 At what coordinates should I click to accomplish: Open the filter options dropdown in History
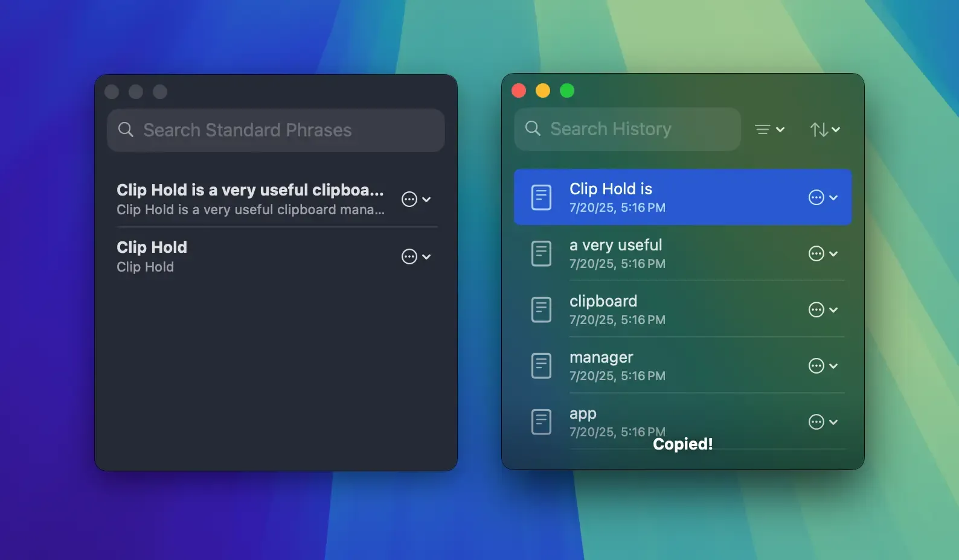[770, 130]
